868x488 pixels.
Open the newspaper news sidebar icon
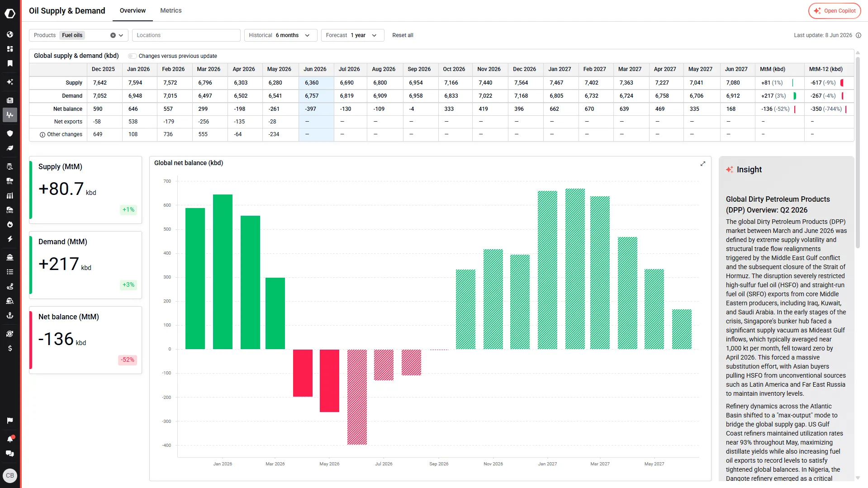10,100
